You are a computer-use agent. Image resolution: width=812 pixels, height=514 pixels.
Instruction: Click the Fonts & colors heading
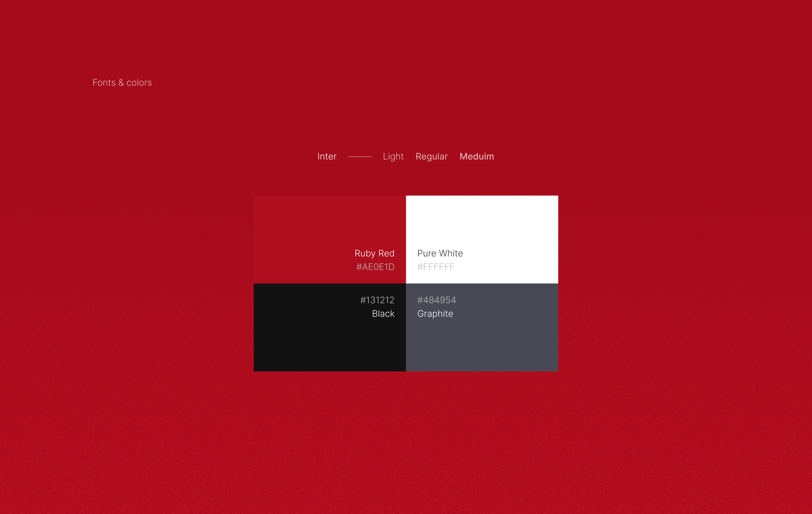(x=122, y=83)
